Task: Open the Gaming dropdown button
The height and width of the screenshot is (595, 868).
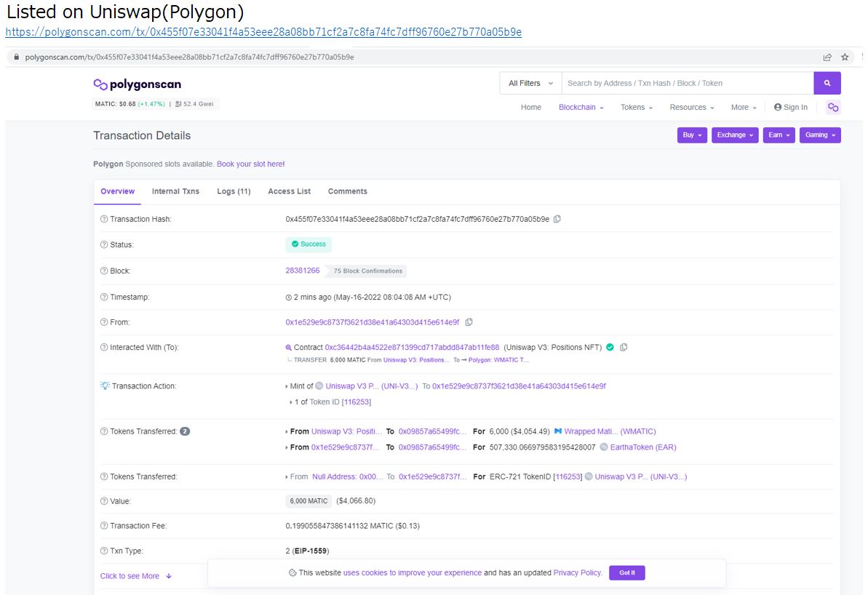Action: point(820,135)
